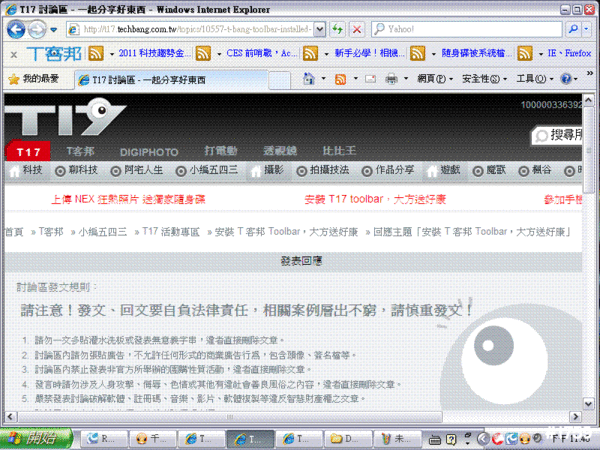Click the T17 eyeball site logo
The image size is (600, 450).
[x=65, y=117]
